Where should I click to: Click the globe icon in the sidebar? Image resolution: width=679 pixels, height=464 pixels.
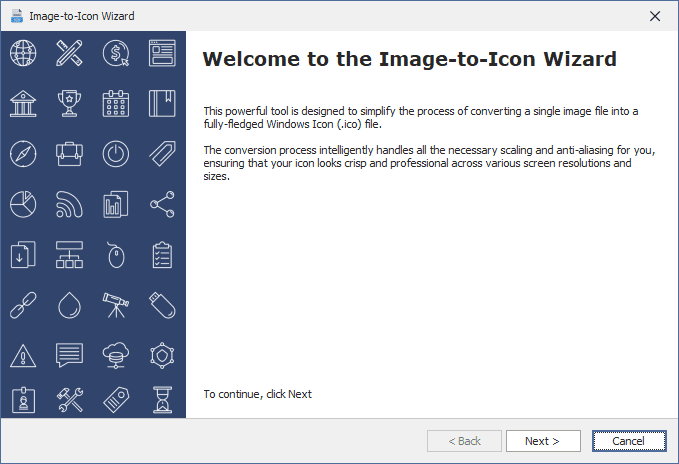pyautogui.click(x=22, y=53)
